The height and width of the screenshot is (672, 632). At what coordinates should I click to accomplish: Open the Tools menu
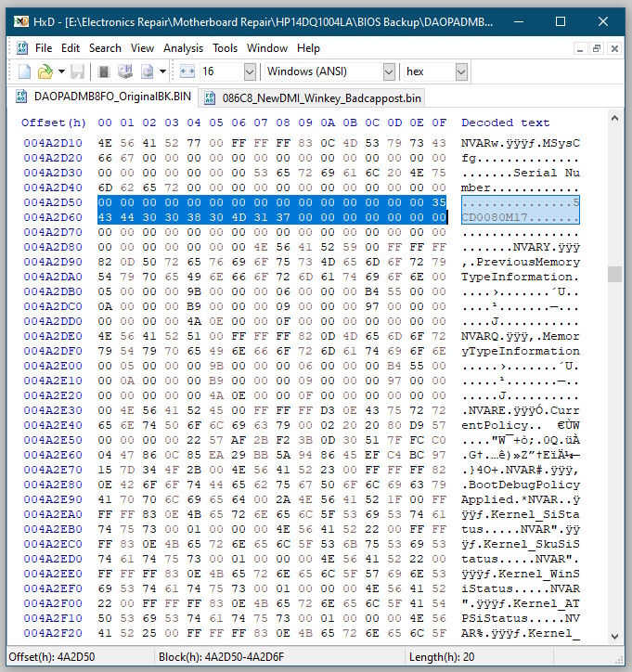click(225, 48)
